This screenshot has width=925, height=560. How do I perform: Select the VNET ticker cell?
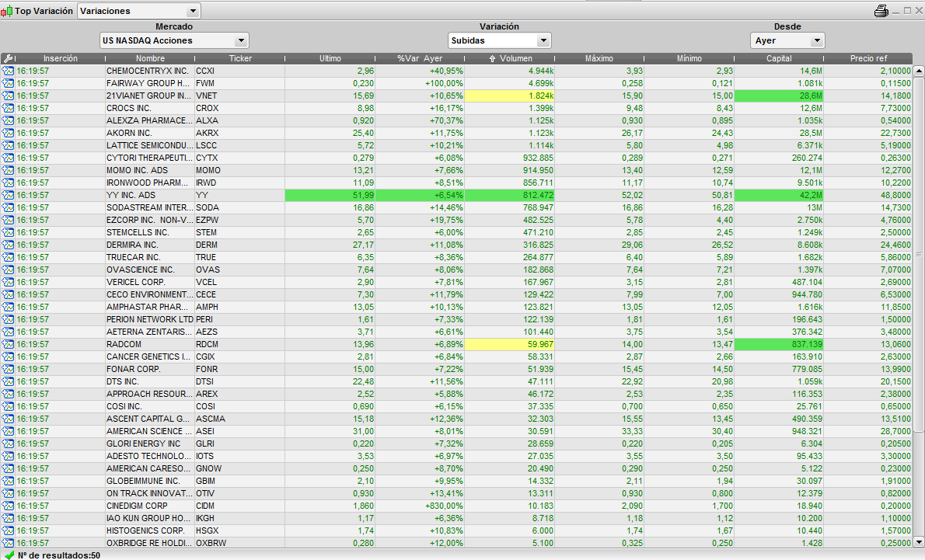pos(239,96)
